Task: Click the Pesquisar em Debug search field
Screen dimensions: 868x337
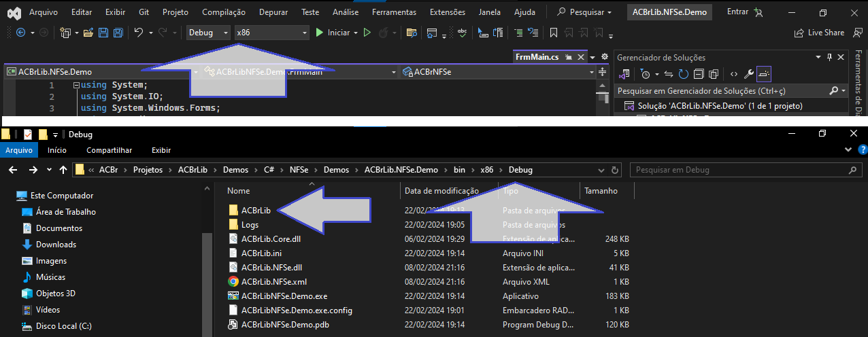Action: point(746,170)
